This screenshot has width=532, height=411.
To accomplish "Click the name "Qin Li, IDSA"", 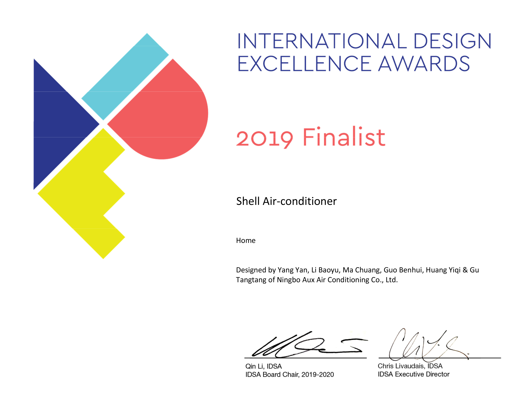I will 264,366.
